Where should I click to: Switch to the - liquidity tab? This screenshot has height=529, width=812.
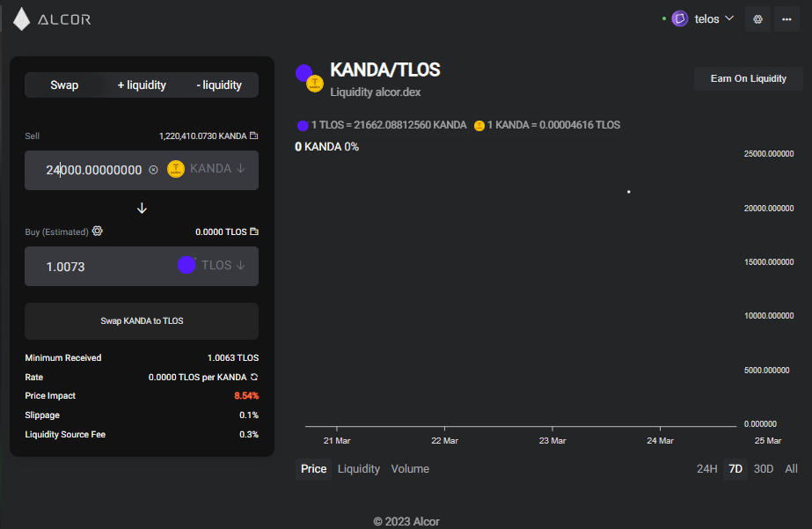(219, 85)
